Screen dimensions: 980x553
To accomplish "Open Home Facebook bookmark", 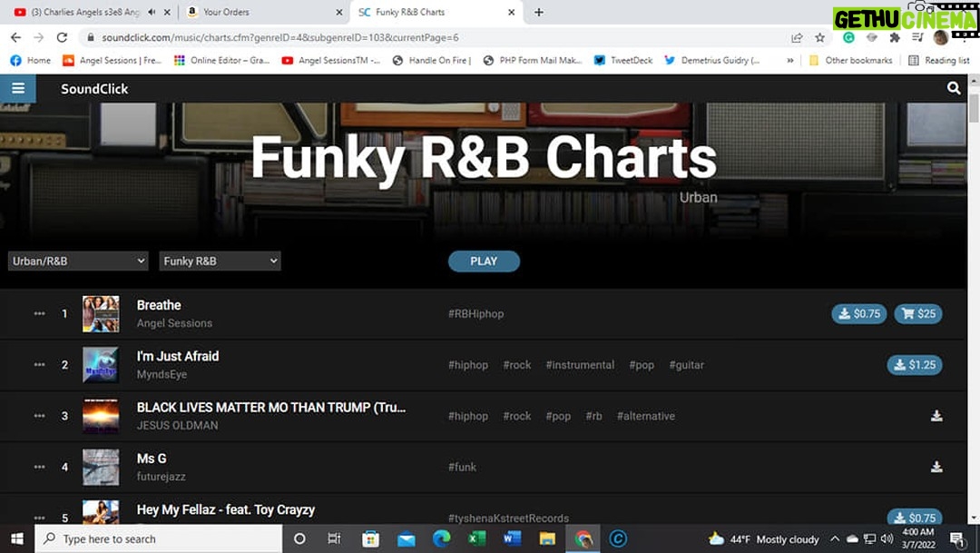I will click(x=31, y=60).
